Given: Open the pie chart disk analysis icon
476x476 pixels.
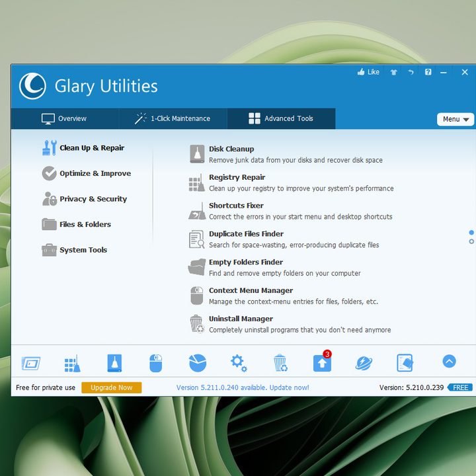Looking at the screenshot, I should [198, 363].
